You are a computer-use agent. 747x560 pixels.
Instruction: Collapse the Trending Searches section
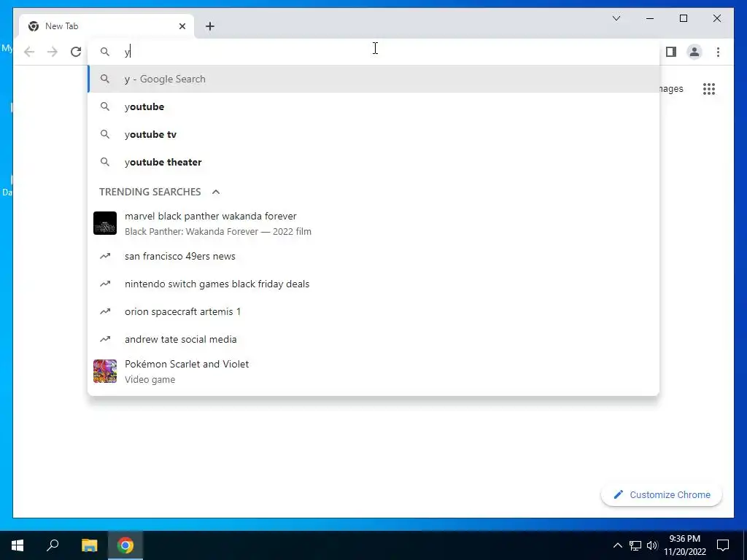pos(216,192)
